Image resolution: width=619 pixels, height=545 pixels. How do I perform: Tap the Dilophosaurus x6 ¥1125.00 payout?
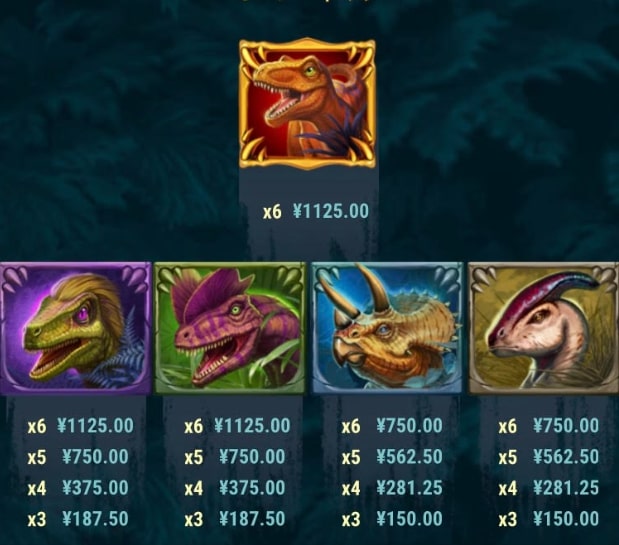pyautogui.click(x=237, y=426)
